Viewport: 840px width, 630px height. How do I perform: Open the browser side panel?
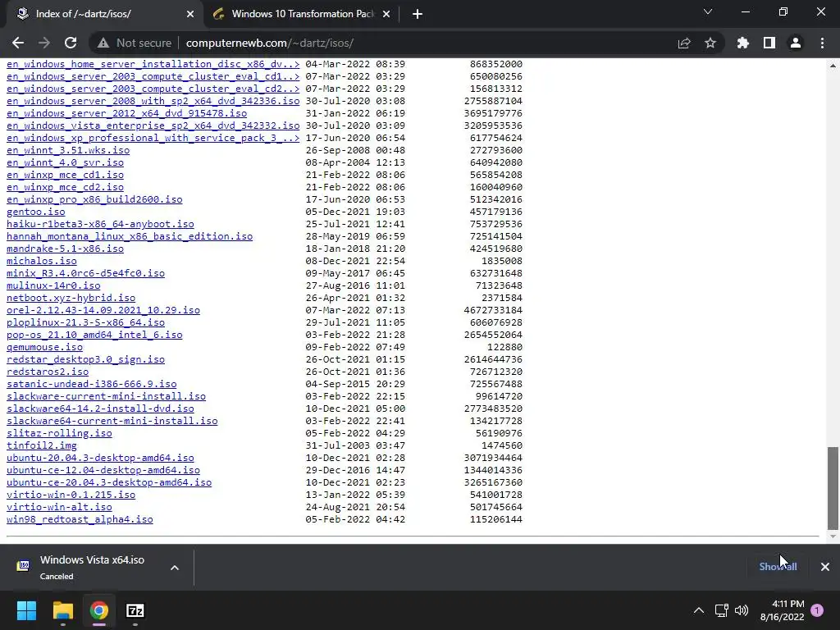(x=769, y=43)
